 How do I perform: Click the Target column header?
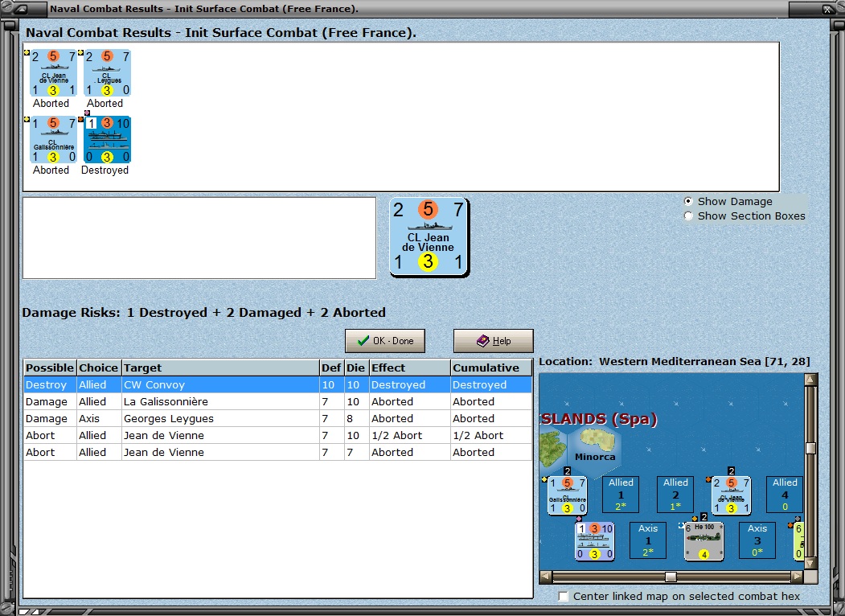pos(220,368)
